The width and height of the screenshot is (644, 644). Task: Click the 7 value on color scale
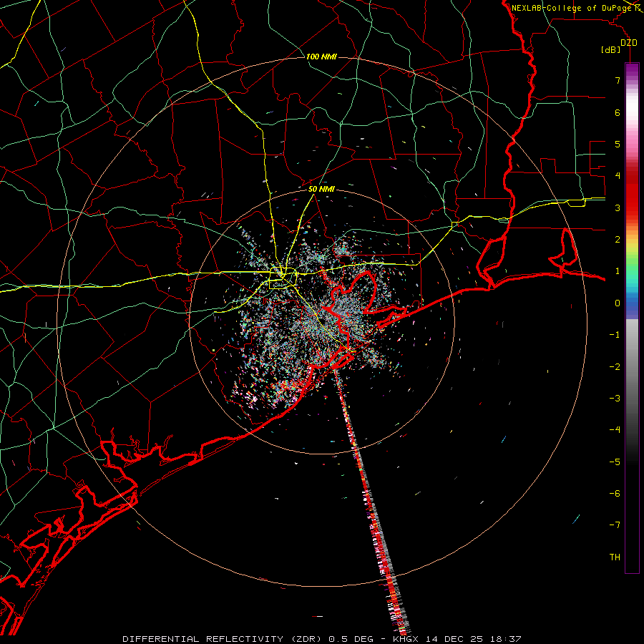(x=618, y=80)
